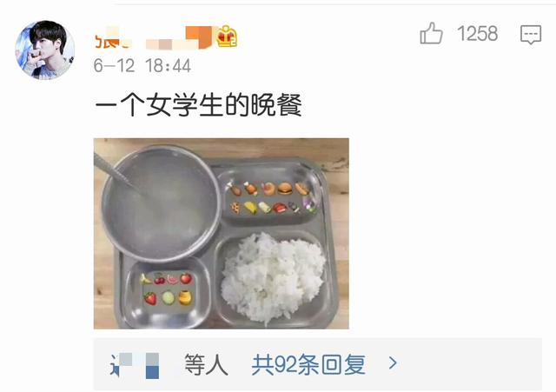Open reply box via speech bubble icon
This screenshot has width=556, height=392.
[531, 35]
